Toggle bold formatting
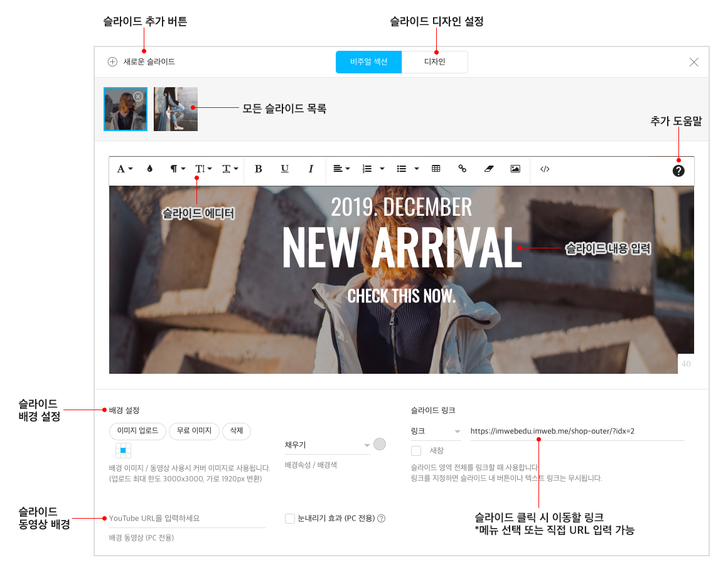 (x=259, y=169)
